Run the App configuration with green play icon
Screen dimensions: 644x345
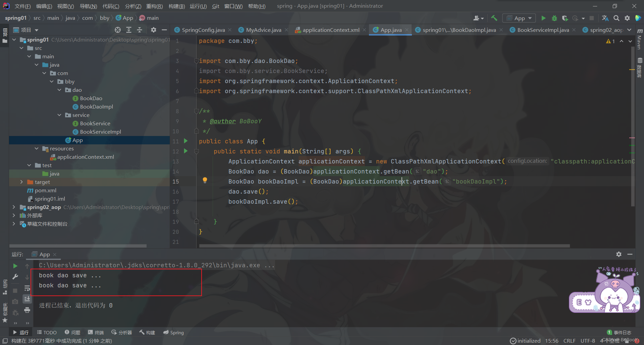543,18
